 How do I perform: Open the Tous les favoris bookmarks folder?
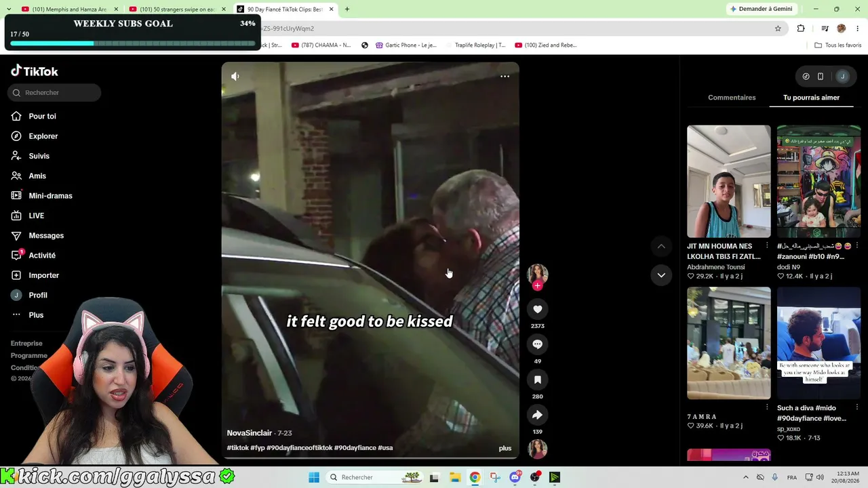[x=838, y=45]
